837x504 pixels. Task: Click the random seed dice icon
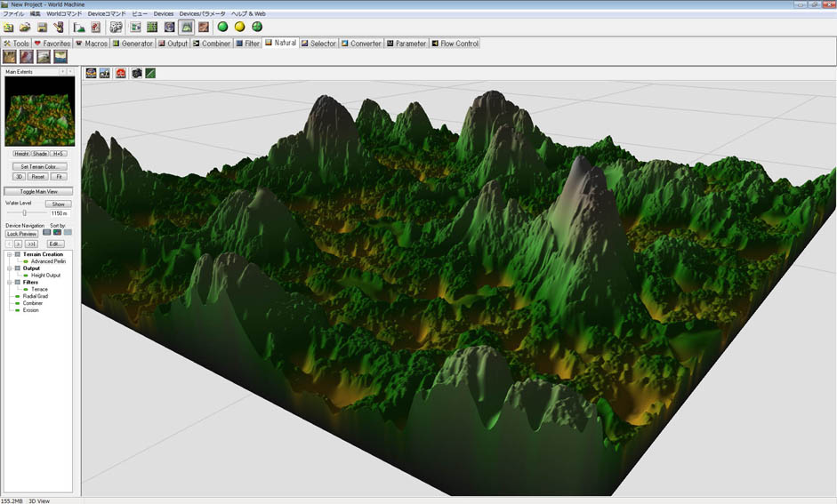point(116,27)
